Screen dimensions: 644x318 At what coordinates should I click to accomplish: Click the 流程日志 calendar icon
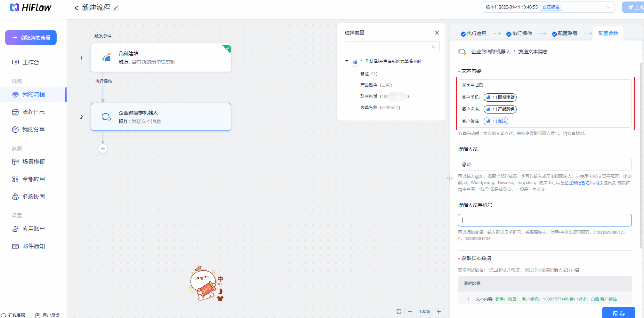(x=15, y=112)
